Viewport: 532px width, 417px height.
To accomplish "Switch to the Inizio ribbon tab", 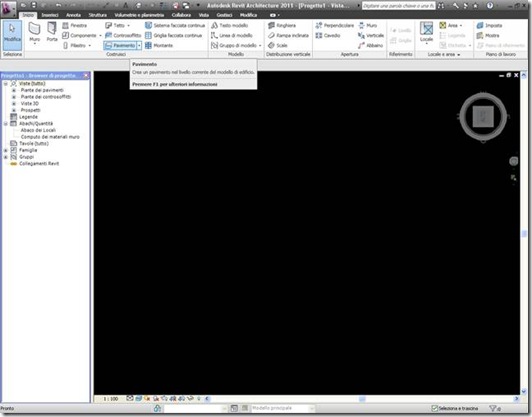I will tap(28, 15).
